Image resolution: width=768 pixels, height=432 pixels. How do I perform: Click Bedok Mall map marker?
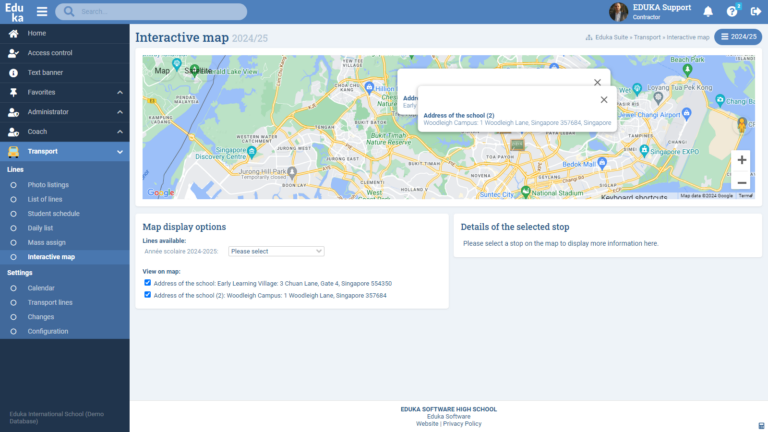(x=602, y=163)
